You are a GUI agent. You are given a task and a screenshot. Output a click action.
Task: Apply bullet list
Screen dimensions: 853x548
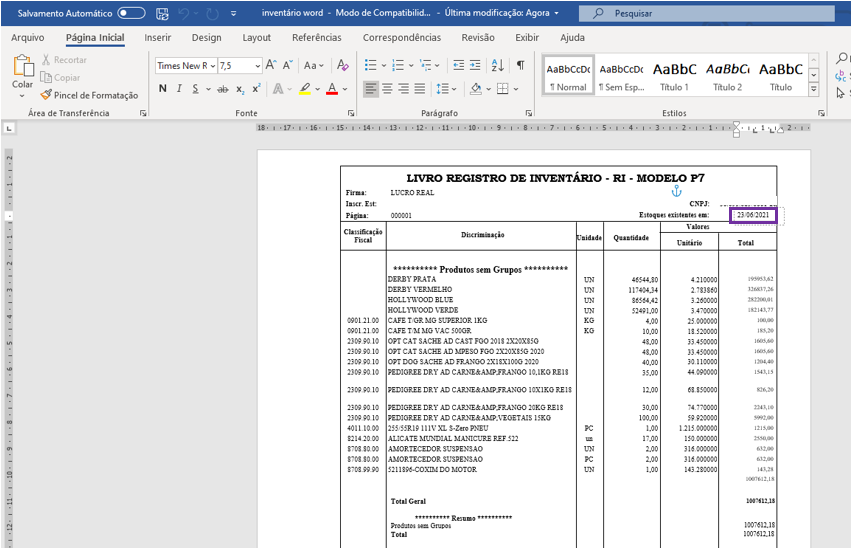(371, 66)
